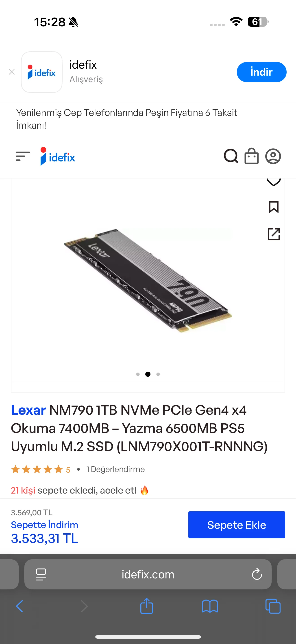Reload the page in Safari
The width and height of the screenshot is (296, 644).
257,574
